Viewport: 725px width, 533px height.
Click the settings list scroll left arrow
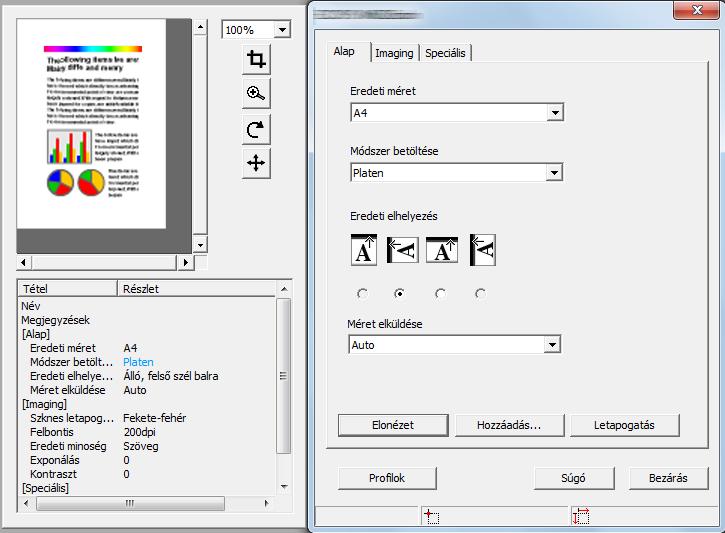pos(26,503)
